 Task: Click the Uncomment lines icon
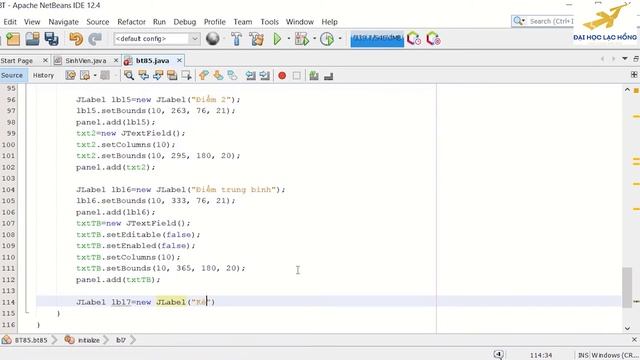pyautogui.click(x=329, y=76)
